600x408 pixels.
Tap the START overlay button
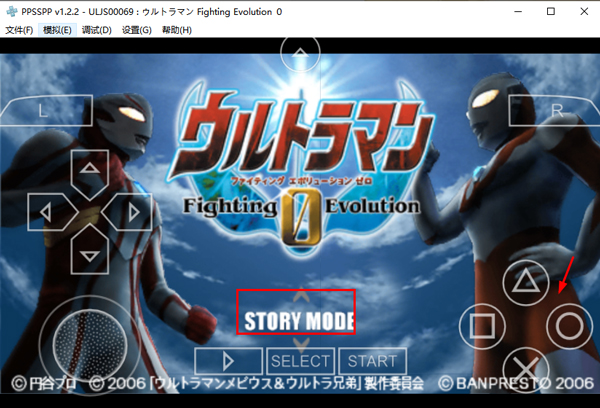372,361
